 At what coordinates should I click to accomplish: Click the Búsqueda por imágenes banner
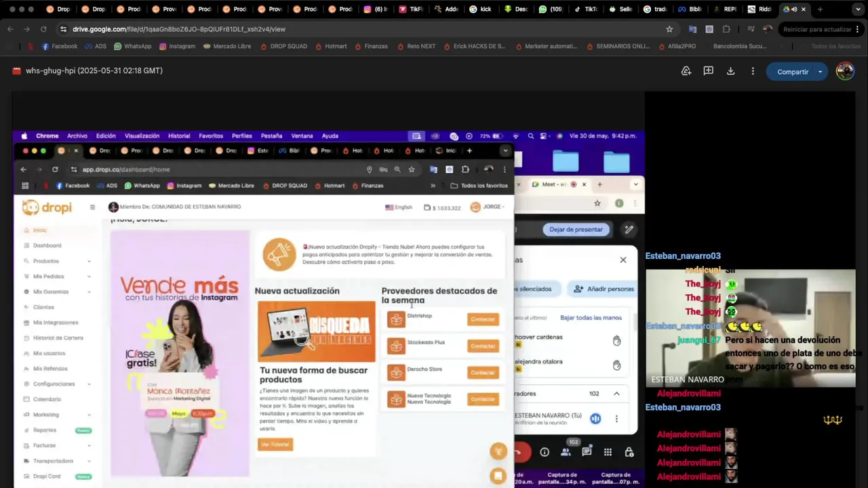(316, 331)
